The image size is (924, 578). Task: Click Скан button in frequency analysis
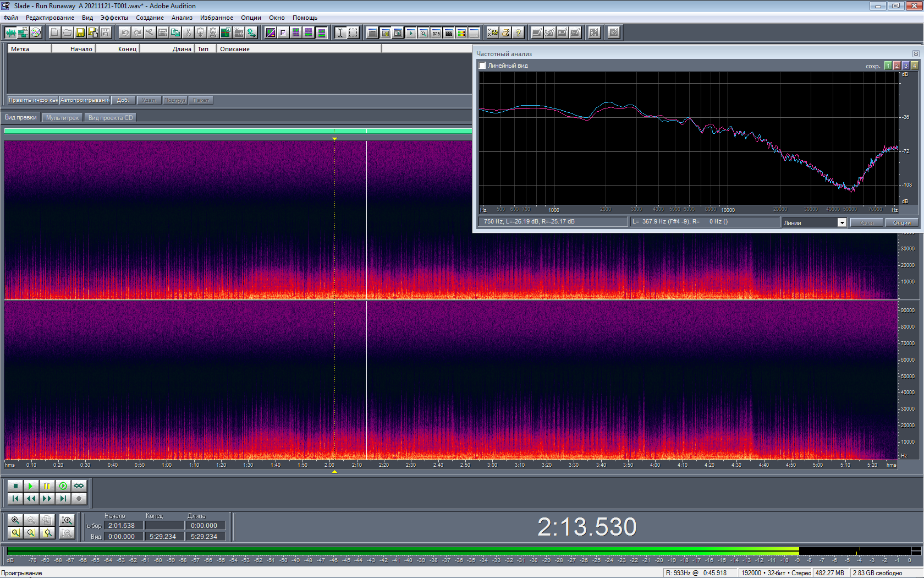click(x=867, y=222)
